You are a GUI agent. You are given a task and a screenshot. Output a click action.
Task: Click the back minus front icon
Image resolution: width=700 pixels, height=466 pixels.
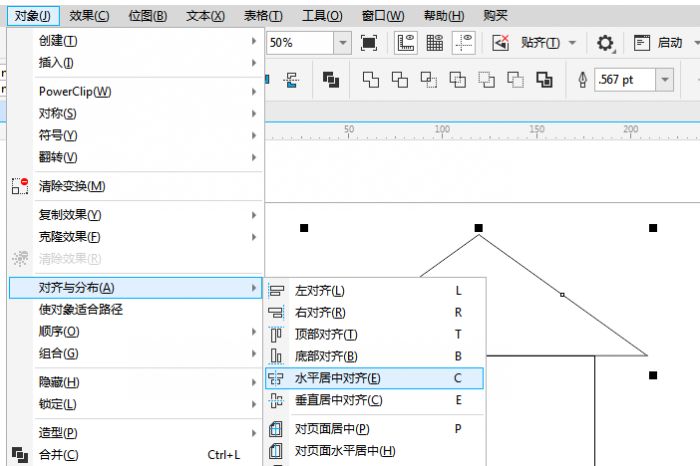click(515, 80)
